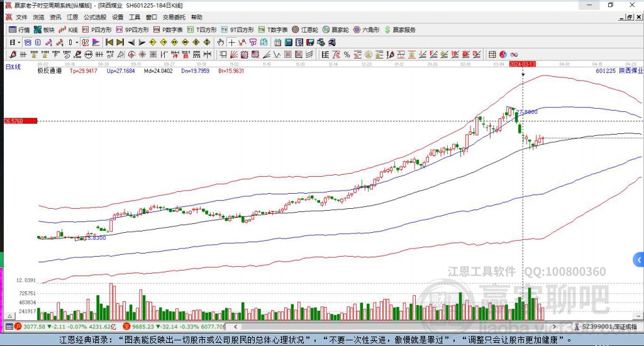Click the volume panel triangle expander

click(10, 316)
